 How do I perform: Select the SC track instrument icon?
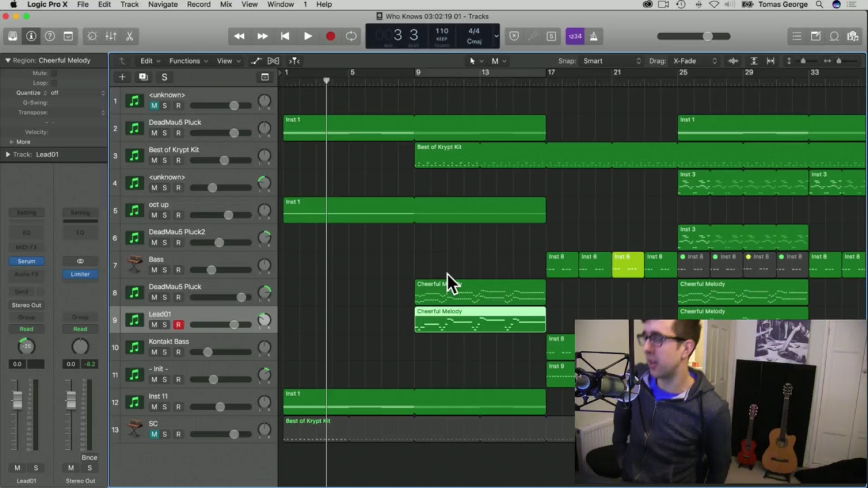tap(134, 429)
